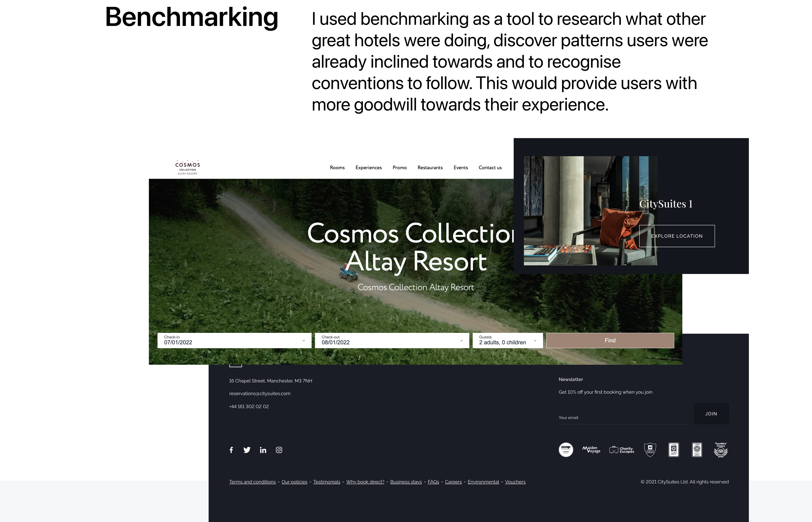Go to Restaurants nav item
The height and width of the screenshot is (522, 812).
(x=430, y=167)
